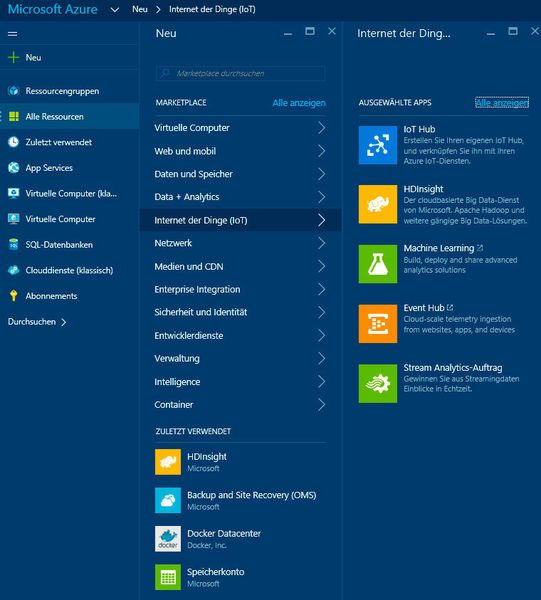Select Entwicklerdienste category
541x600 pixels.
[241, 336]
